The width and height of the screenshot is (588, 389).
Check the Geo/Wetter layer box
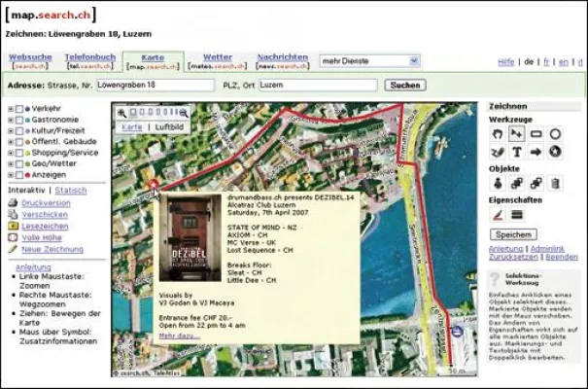click(x=19, y=164)
